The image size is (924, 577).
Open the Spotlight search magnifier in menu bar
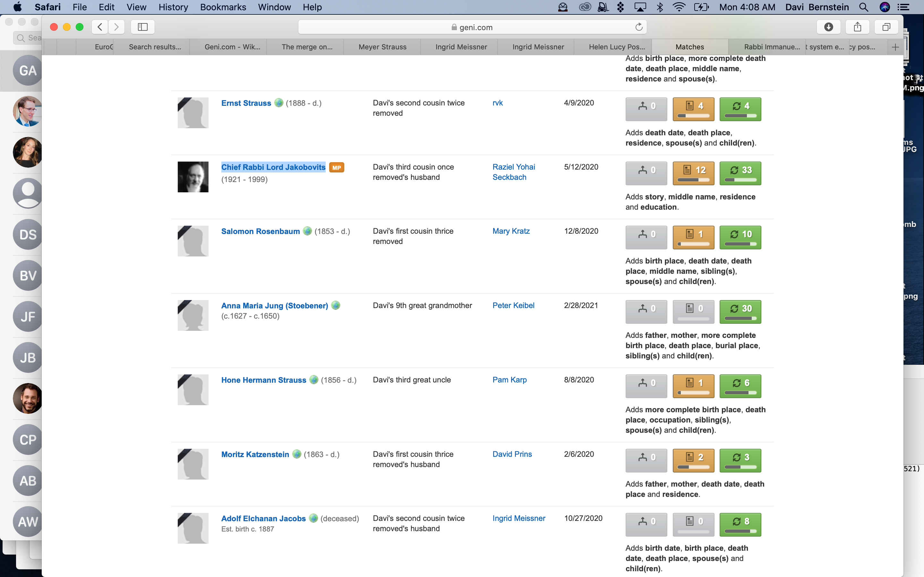pos(863,7)
